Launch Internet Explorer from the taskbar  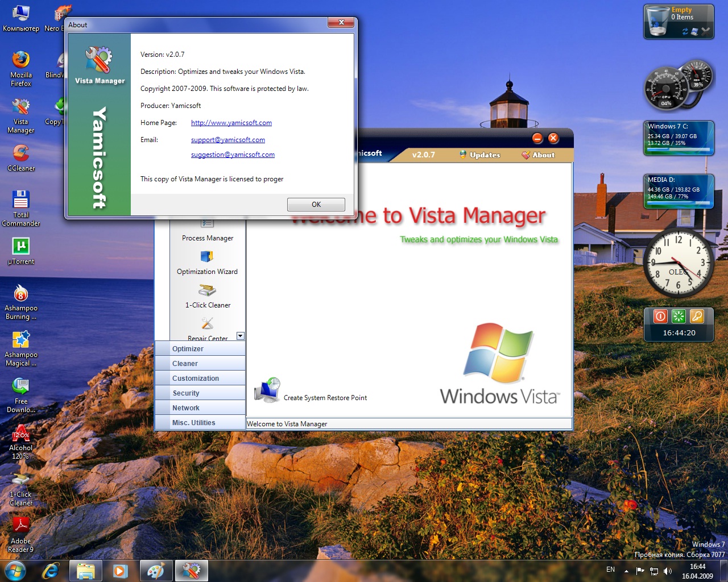(51, 571)
